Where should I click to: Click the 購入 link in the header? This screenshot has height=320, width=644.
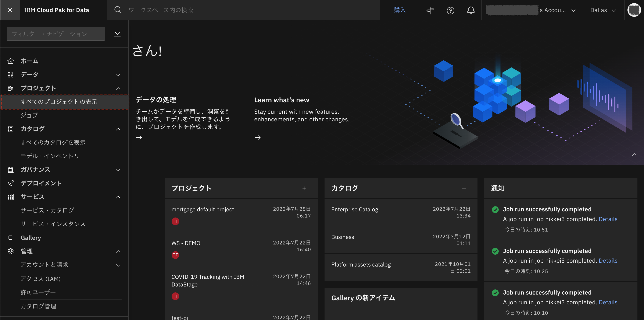pos(400,10)
